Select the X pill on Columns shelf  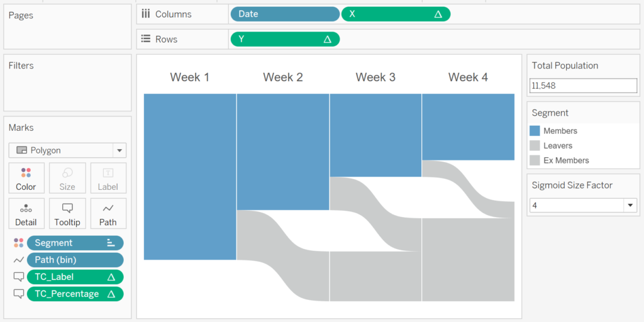396,14
